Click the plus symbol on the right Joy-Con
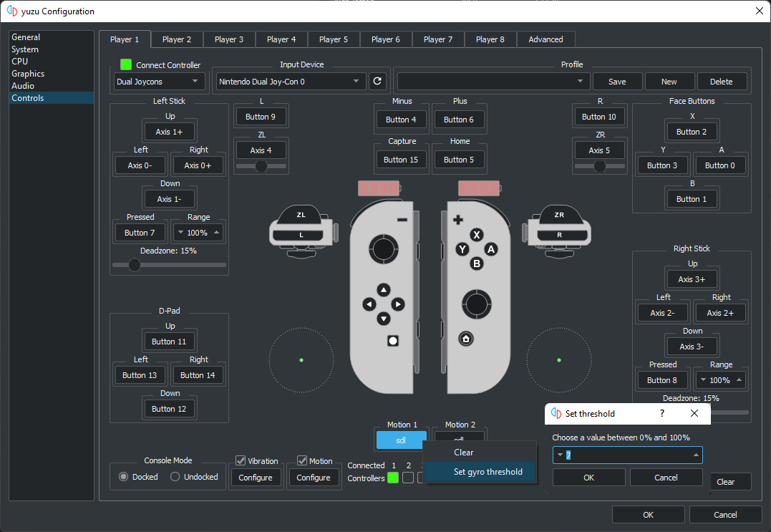The width and height of the screenshot is (771, 532). click(x=457, y=220)
